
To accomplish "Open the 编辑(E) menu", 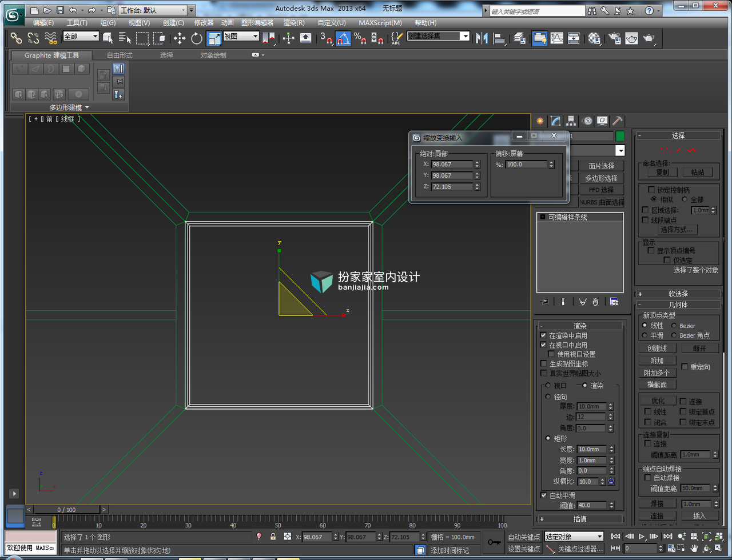I will tap(43, 23).
